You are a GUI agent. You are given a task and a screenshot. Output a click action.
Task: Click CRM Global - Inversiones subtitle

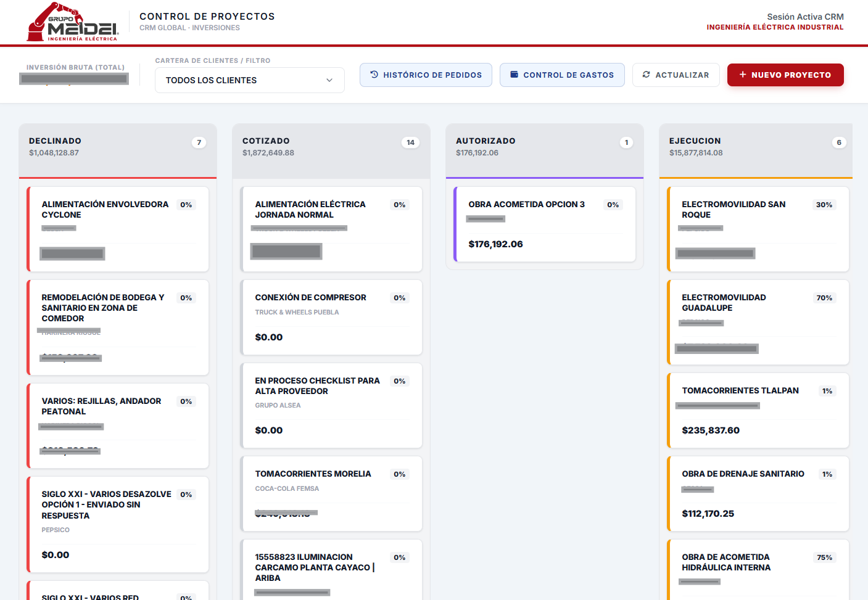click(x=189, y=28)
